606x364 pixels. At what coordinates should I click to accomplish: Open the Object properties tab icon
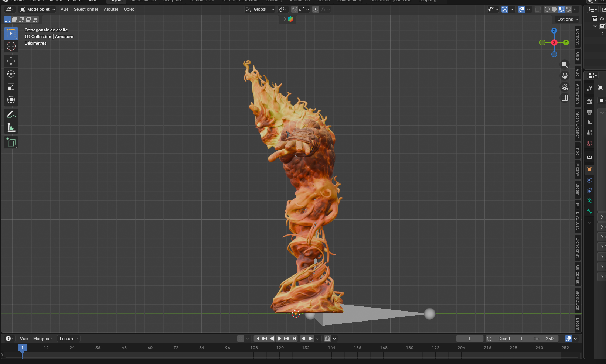tap(589, 170)
